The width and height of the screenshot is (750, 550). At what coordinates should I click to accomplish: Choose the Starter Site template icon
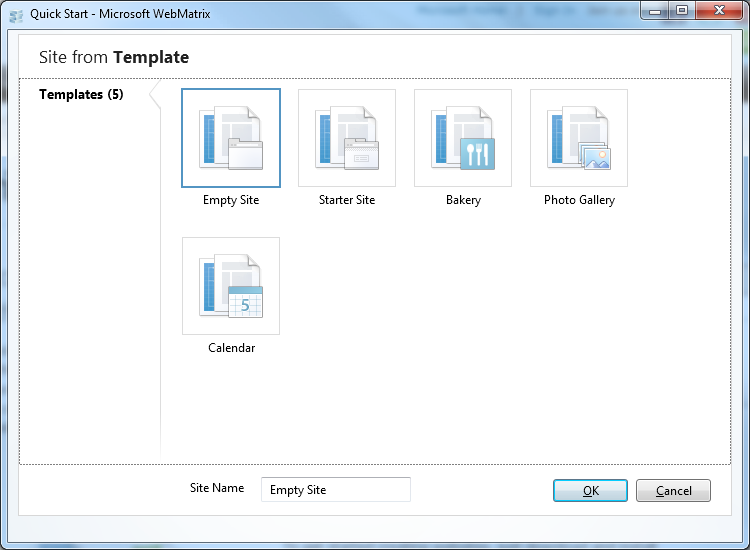(347, 138)
